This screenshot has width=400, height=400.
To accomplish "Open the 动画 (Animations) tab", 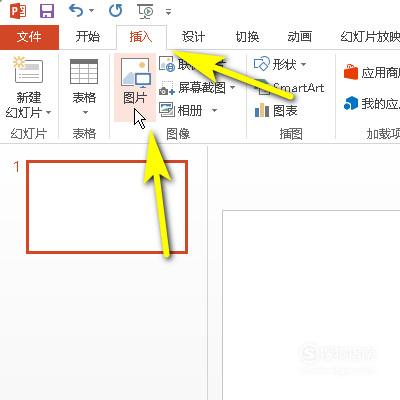I will click(300, 37).
